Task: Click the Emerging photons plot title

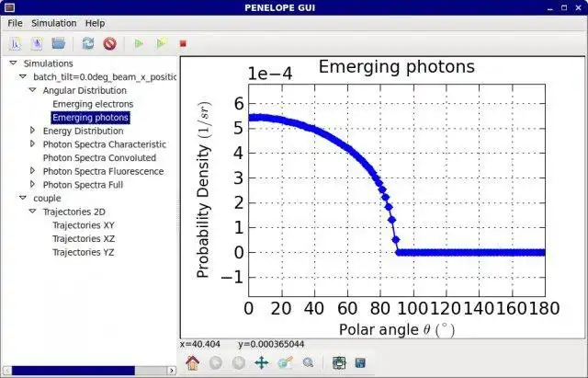Action: 397,67
